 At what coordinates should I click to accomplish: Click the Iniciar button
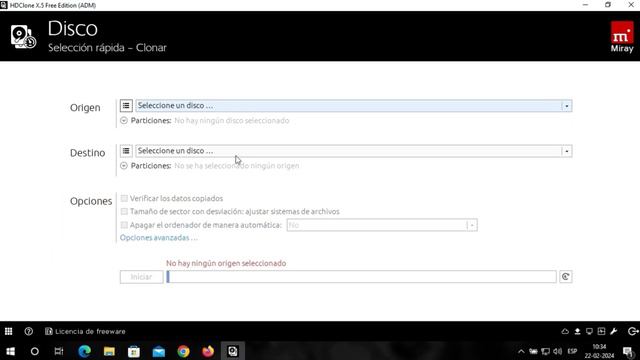tap(141, 277)
